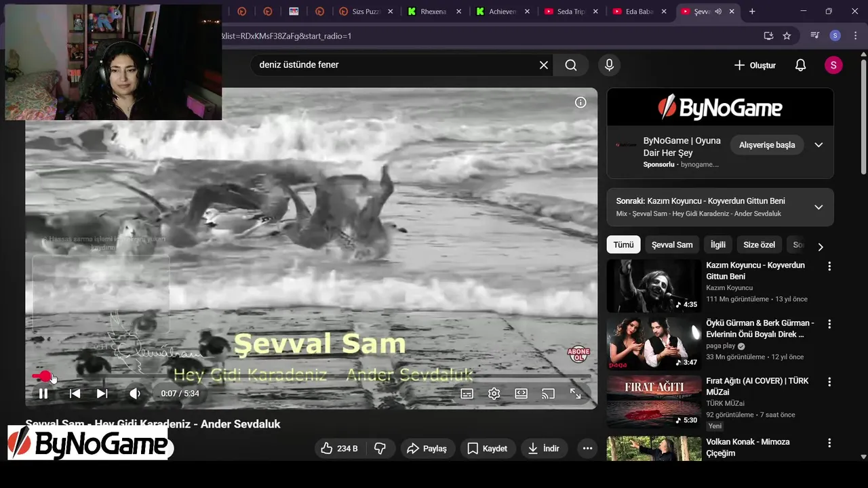Click the ABONE OL subscribe badge on video

578,354
